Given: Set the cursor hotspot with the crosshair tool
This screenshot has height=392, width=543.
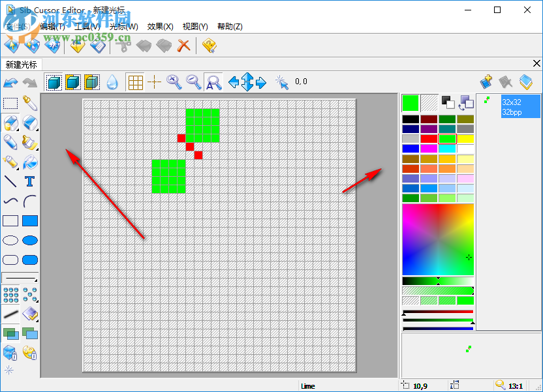Looking at the screenshot, I should pos(155,82).
